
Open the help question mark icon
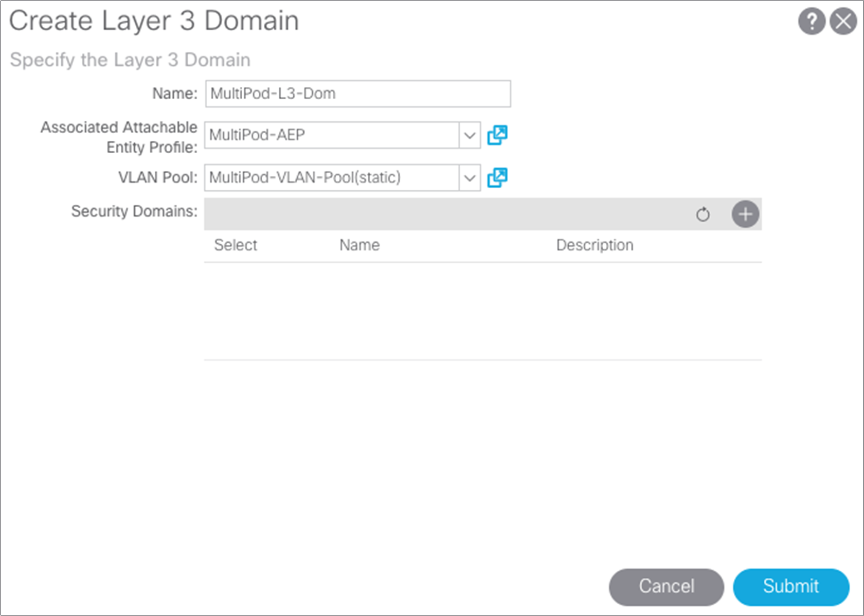[x=812, y=22]
